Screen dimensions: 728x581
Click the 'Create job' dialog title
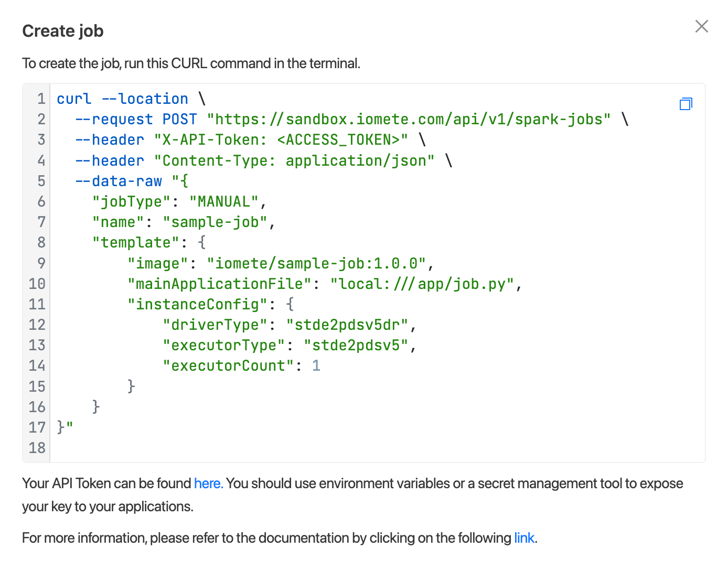tap(63, 31)
